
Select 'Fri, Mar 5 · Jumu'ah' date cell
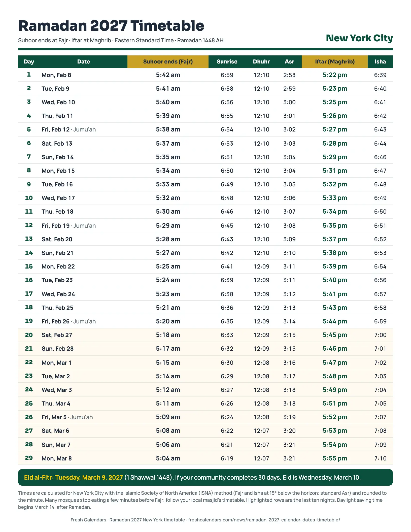[x=67, y=417]
